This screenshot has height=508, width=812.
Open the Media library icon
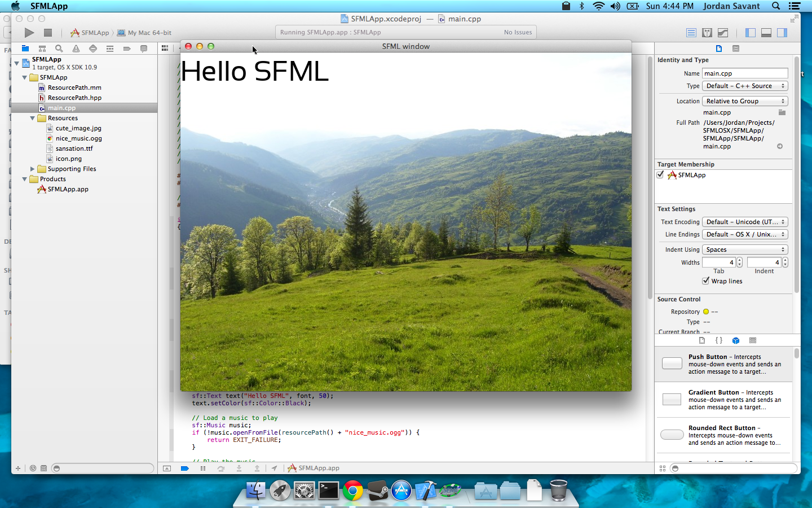(x=753, y=340)
